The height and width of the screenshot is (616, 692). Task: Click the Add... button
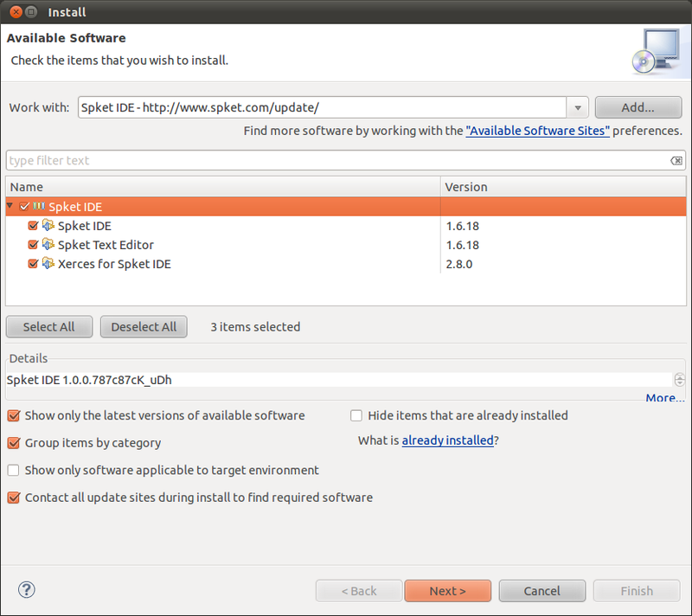click(638, 107)
